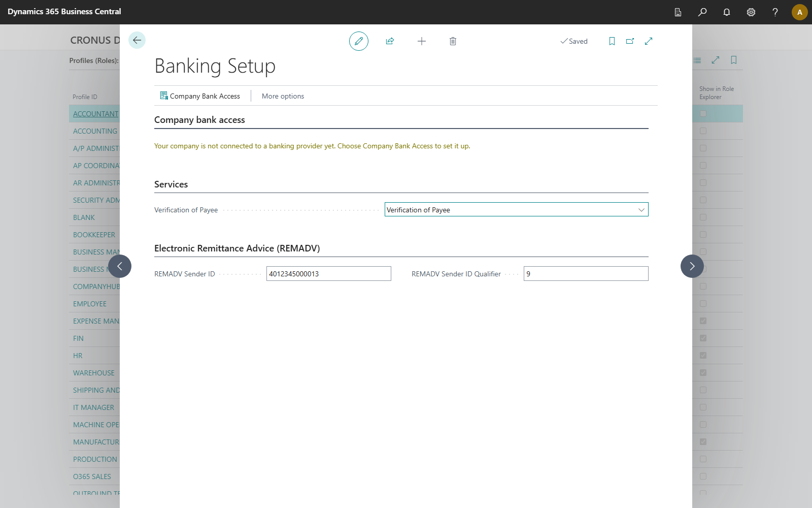Open the user account avatar A
Viewport: 812px width, 508px height.
[800, 12]
